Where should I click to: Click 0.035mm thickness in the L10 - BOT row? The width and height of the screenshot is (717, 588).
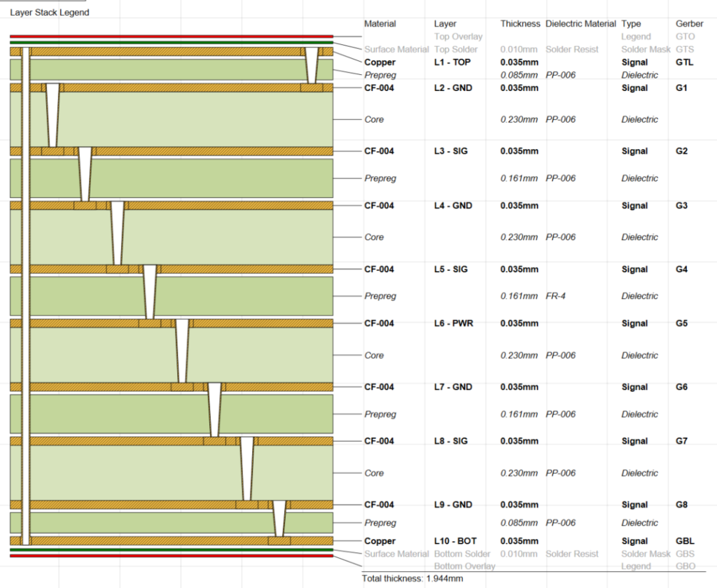(x=519, y=541)
